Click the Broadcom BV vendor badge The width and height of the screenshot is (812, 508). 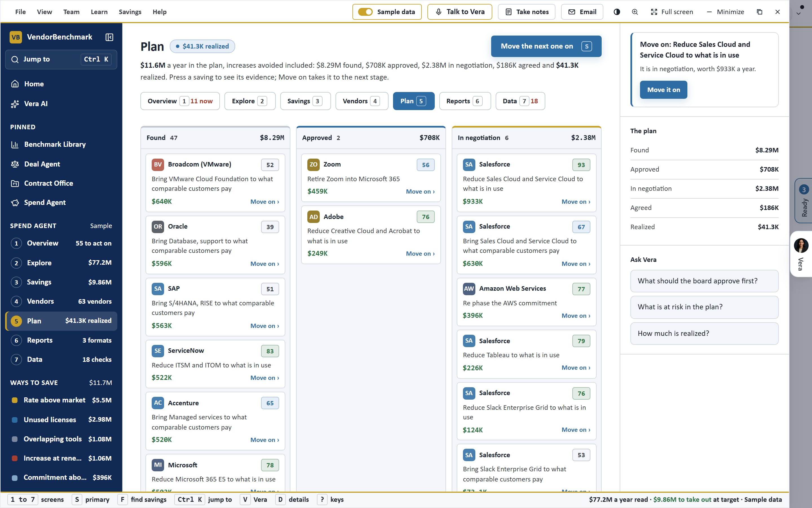[x=158, y=164]
